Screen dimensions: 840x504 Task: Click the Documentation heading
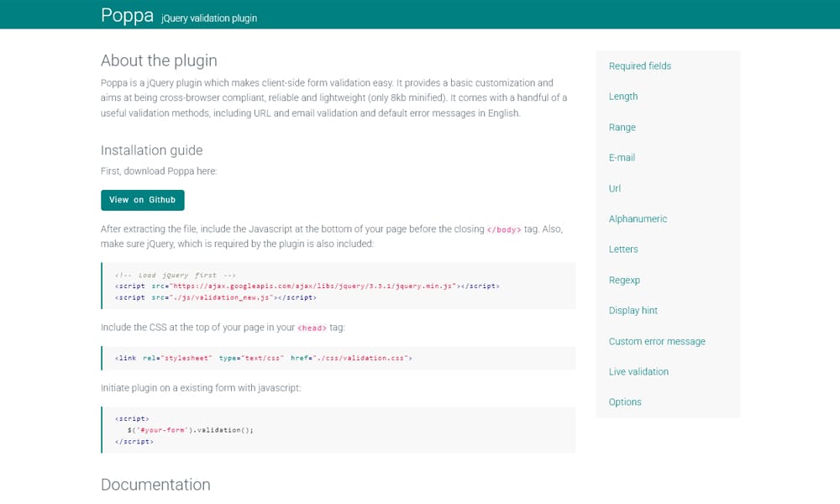(x=155, y=485)
